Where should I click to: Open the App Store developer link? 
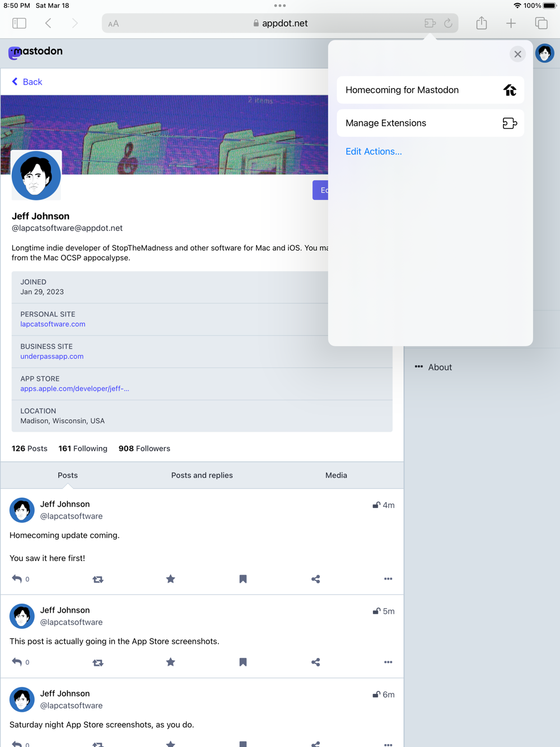74,389
